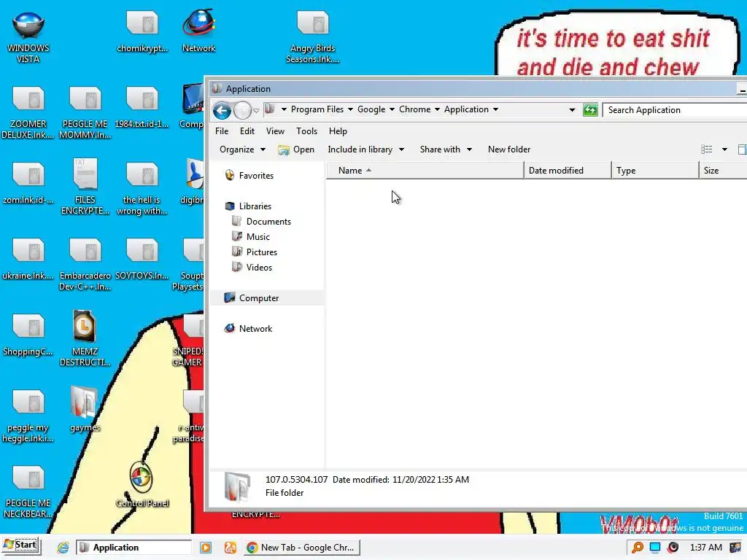747x560 pixels.
Task: Open more view options arrow
Action: point(724,149)
